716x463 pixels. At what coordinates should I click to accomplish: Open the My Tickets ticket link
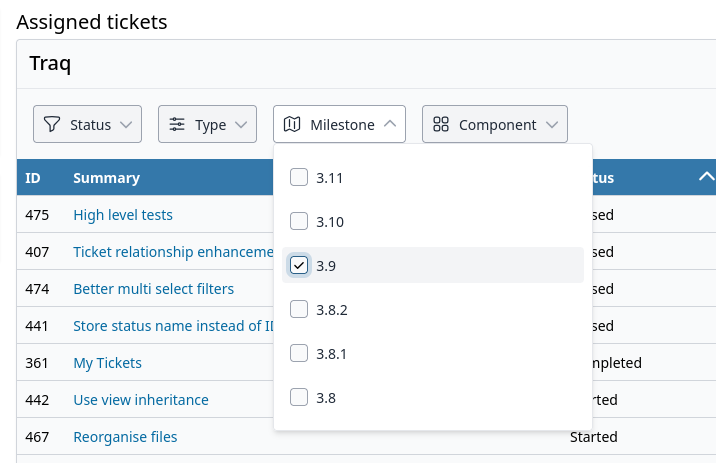click(x=107, y=363)
